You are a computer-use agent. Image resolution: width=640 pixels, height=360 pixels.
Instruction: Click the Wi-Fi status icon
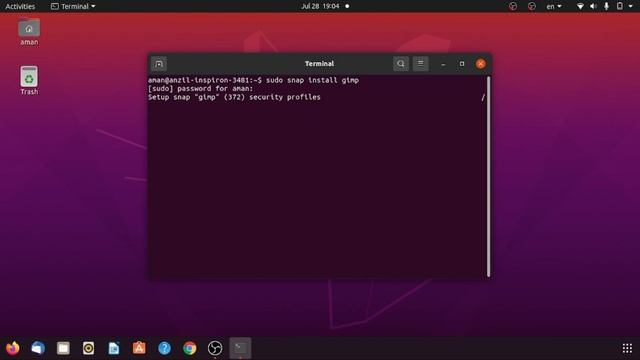click(x=580, y=6)
